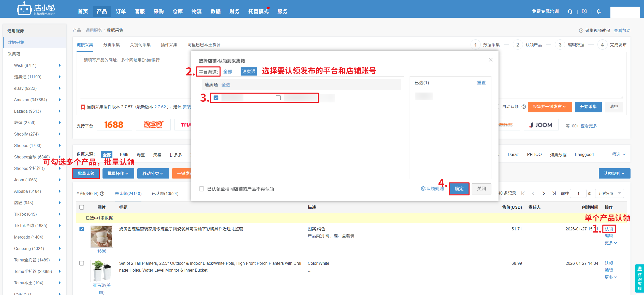Click the 确定 confirm button
The width and height of the screenshot is (644, 295).
tap(459, 189)
